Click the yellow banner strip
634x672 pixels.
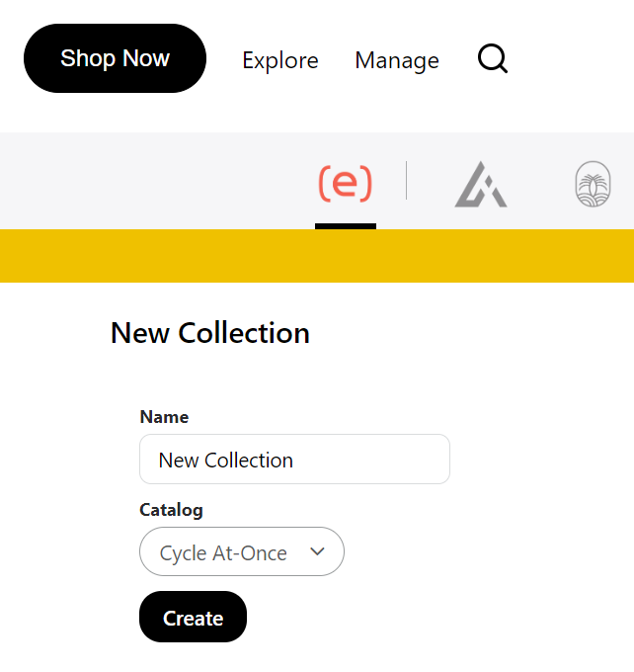point(317,256)
